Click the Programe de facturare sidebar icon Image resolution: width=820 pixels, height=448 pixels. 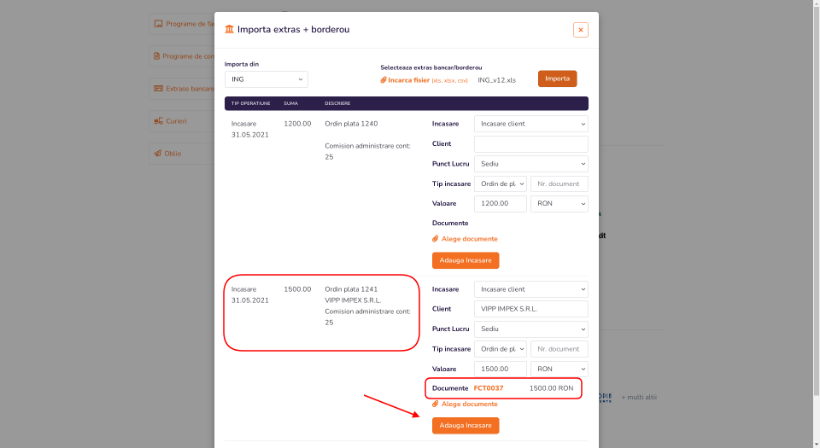(x=158, y=23)
